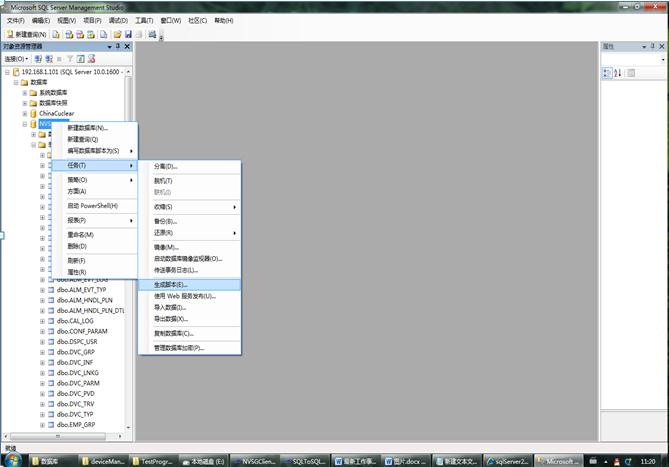Click the alphabetical sort icon in properties panel
This screenshot has width=669, height=467.
pos(617,73)
